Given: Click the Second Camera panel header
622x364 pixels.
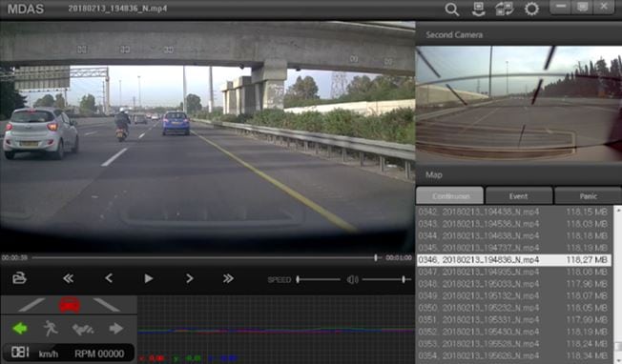Looking at the screenshot, I should coord(518,34).
